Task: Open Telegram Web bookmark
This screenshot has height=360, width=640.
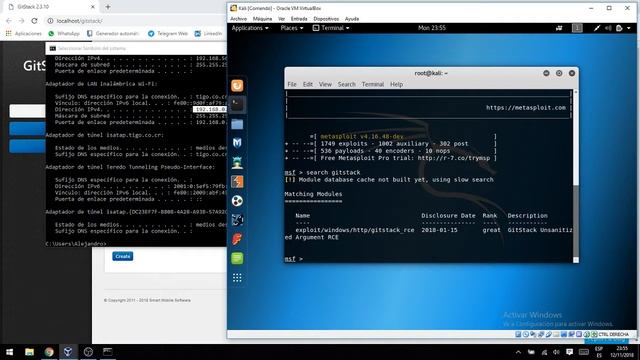Action: tap(168, 33)
